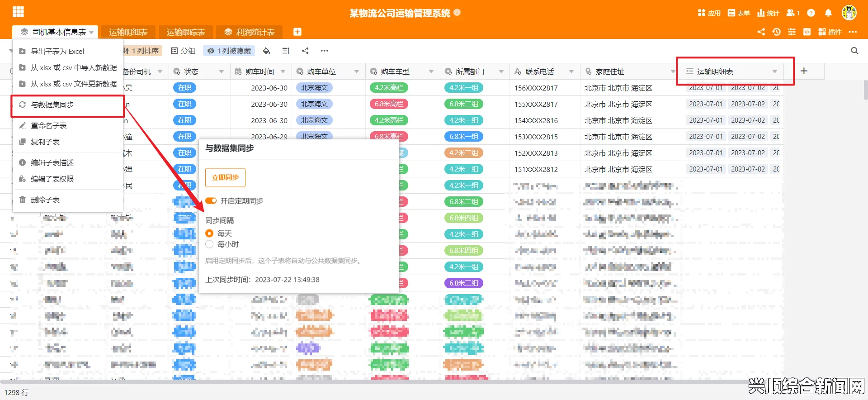Screen dimensions: 868x400
Task: Open the notifications bell
Action: (828, 13)
